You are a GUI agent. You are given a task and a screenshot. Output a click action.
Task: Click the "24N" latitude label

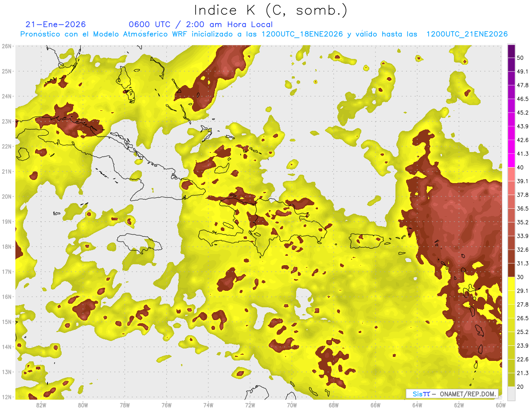point(6,96)
